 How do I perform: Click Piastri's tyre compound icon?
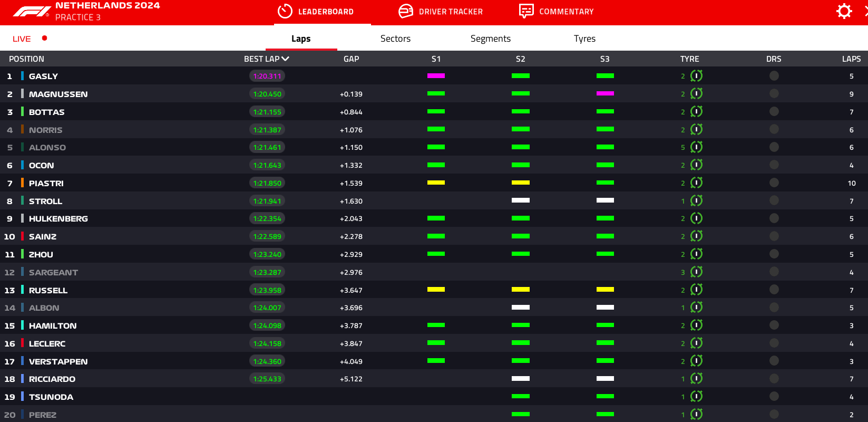click(x=696, y=183)
